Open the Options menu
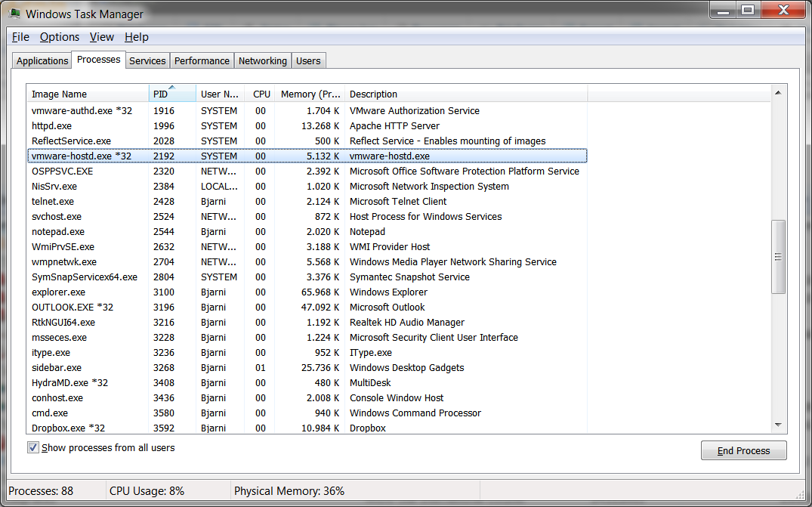812x507 pixels. point(59,36)
